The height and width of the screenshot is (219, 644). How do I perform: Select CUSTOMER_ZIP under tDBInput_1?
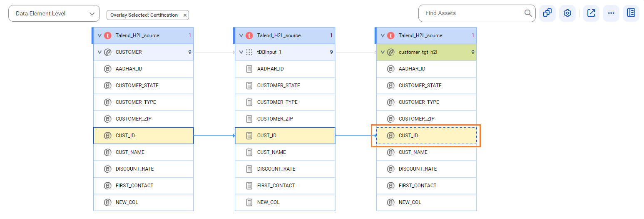point(285,119)
